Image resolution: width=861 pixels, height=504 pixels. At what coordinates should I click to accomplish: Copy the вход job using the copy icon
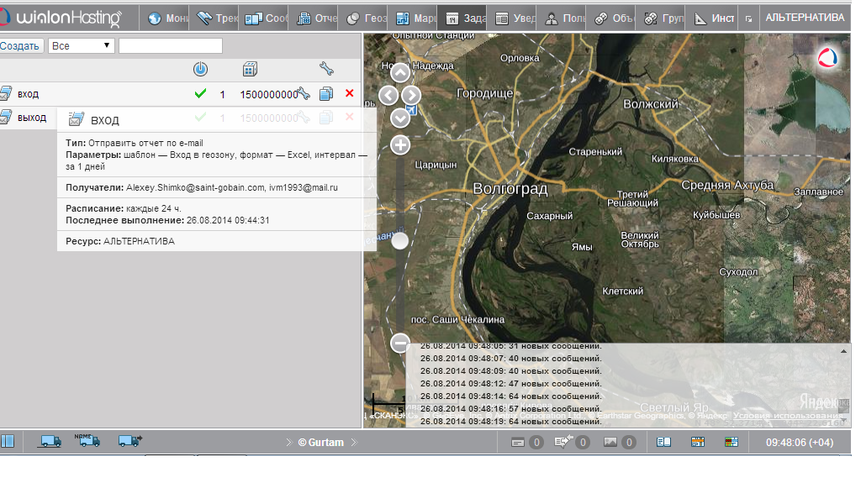[x=326, y=94]
